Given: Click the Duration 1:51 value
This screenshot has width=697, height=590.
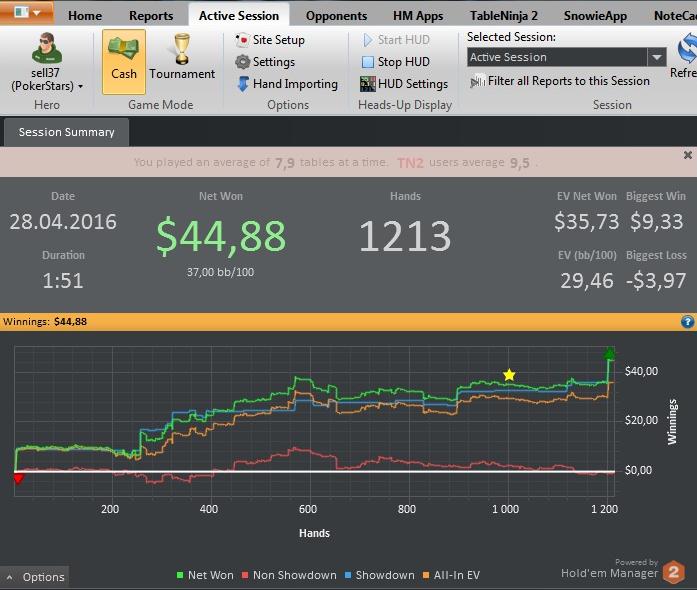Looking at the screenshot, I should (x=63, y=281).
